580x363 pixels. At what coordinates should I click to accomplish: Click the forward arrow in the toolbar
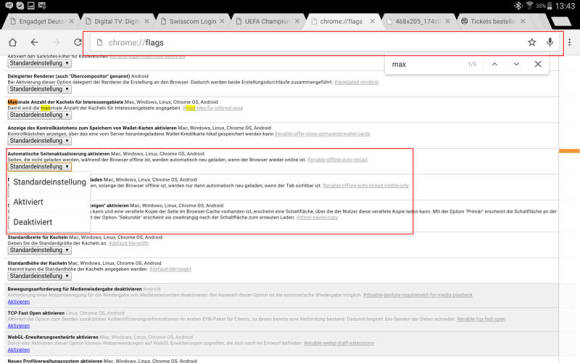56,43
